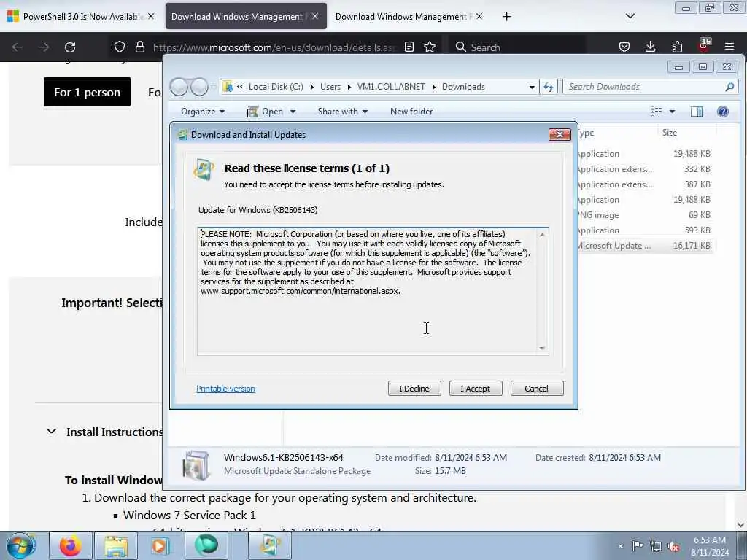
Task: Open Firefox extensions puzzle icon
Action: 677,47
